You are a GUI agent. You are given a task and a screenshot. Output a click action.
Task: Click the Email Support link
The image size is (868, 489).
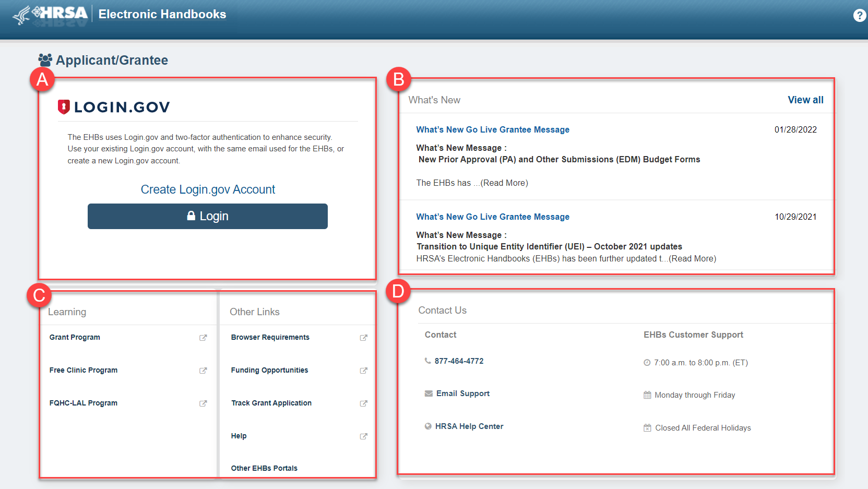coord(463,393)
